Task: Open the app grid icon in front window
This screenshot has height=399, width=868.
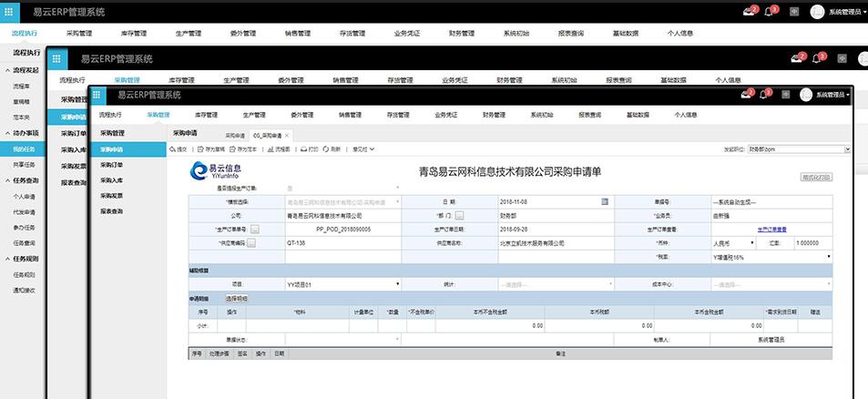Action: (97, 95)
